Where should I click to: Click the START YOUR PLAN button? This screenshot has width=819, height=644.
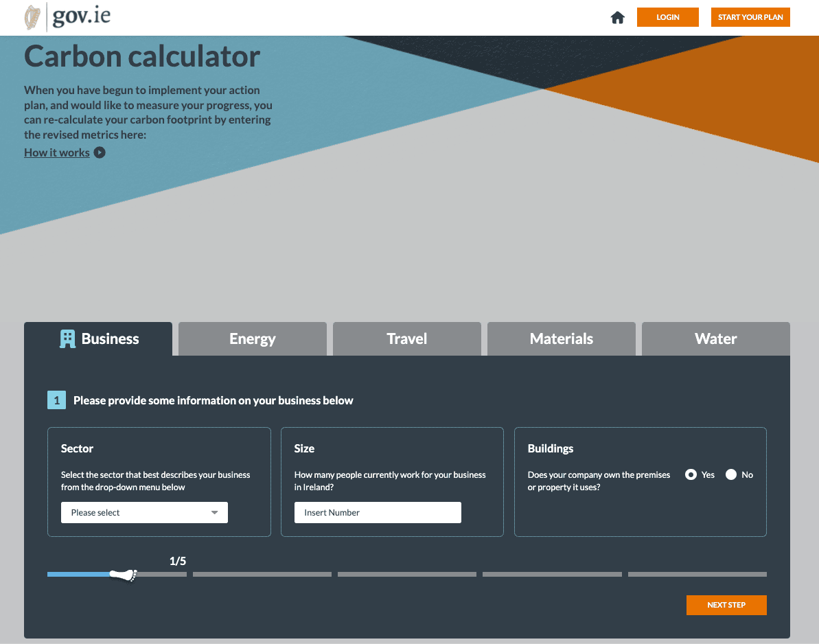750,17
